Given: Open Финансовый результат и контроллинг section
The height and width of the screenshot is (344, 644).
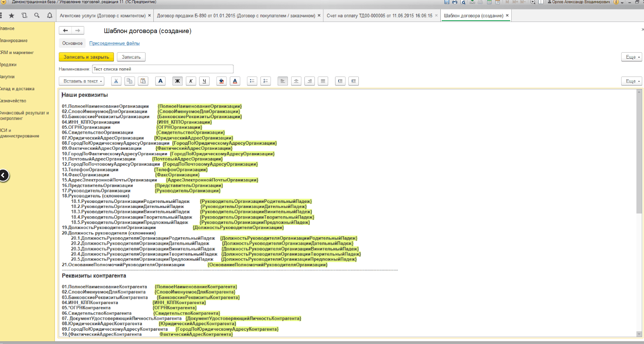Looking at the screenshot, I should click(24, 115).
